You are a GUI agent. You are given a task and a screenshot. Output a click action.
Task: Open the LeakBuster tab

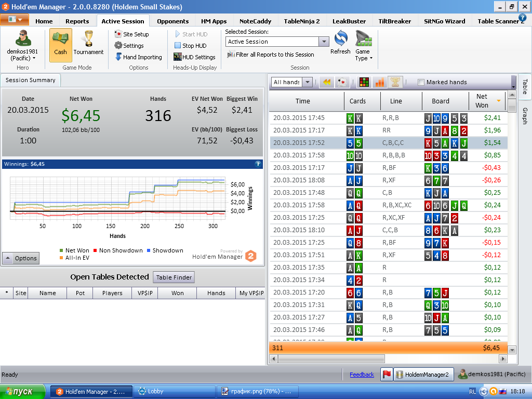tap(349, 21)
